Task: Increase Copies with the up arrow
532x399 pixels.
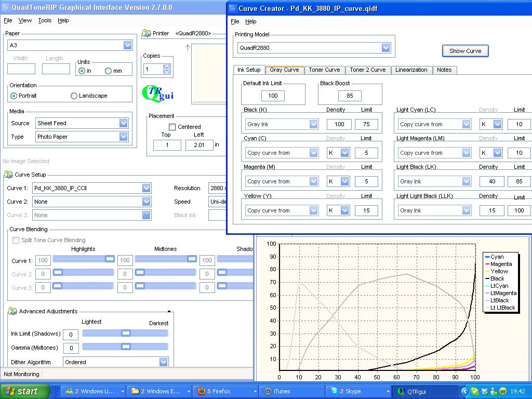Action: pyautogui.click(x=167, y=66)
